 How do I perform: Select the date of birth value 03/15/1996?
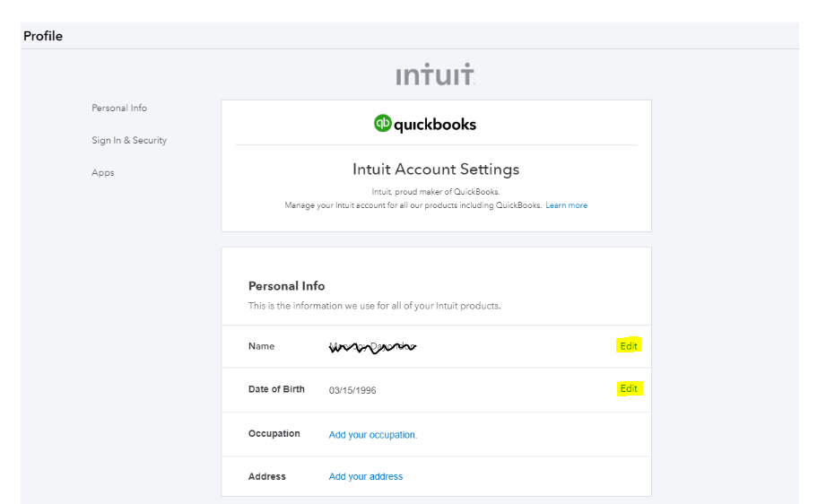352,390
